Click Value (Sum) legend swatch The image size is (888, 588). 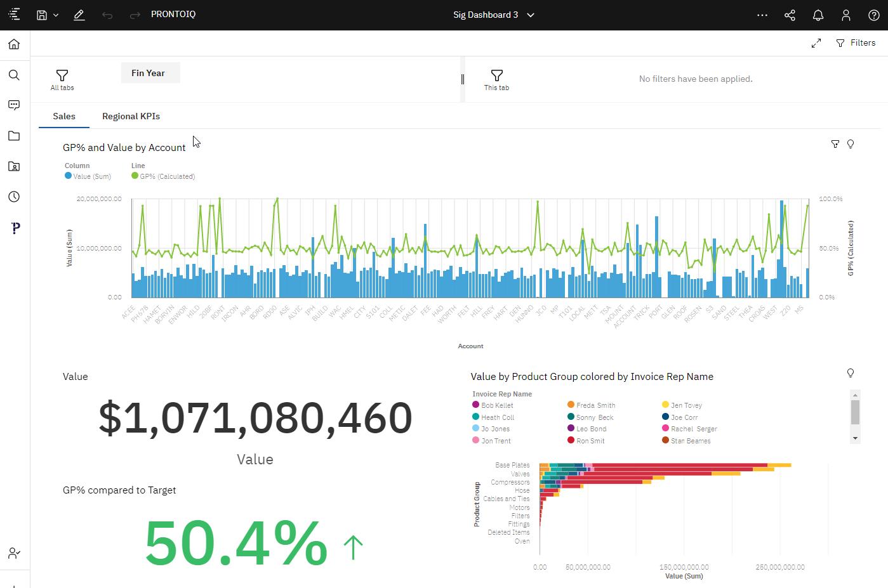click(x=68, y=176)
